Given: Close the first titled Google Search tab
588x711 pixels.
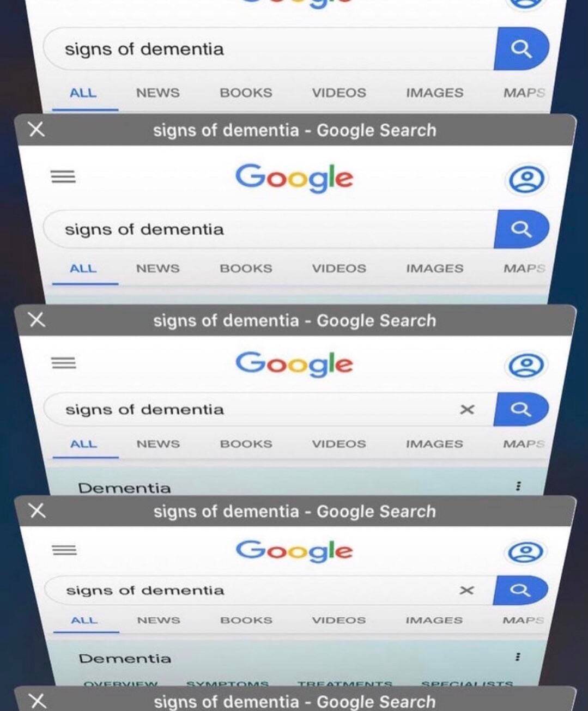Looking at the screenshot, I should [x=37, y=130].
